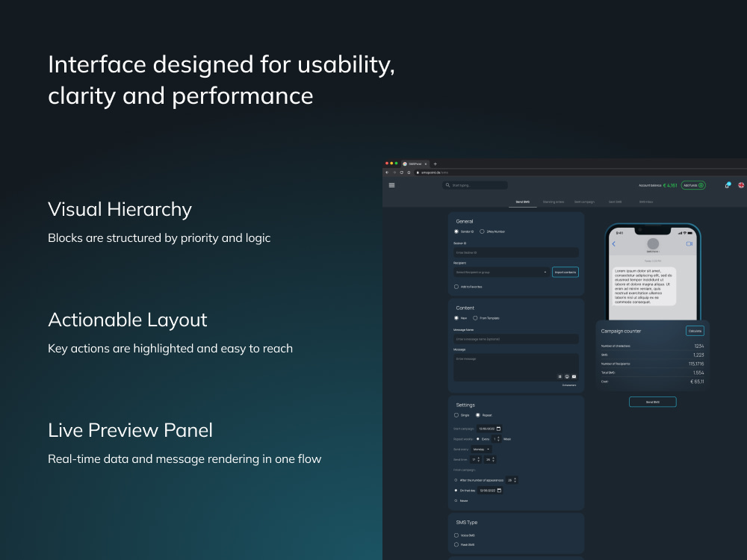Screen dimensions: 747x560
Task: Click the grid icon in message box
Action: [x=560, y=376]
